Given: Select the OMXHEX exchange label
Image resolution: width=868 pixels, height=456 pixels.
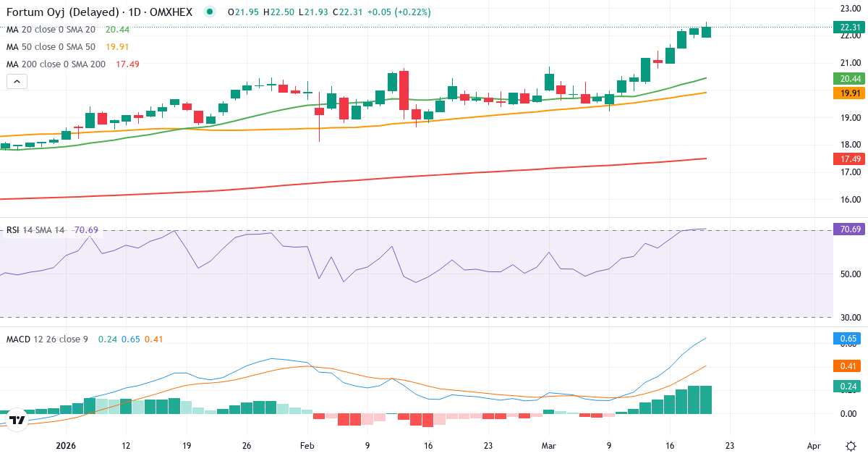Looking at the screenshot, I should point(172,12).
